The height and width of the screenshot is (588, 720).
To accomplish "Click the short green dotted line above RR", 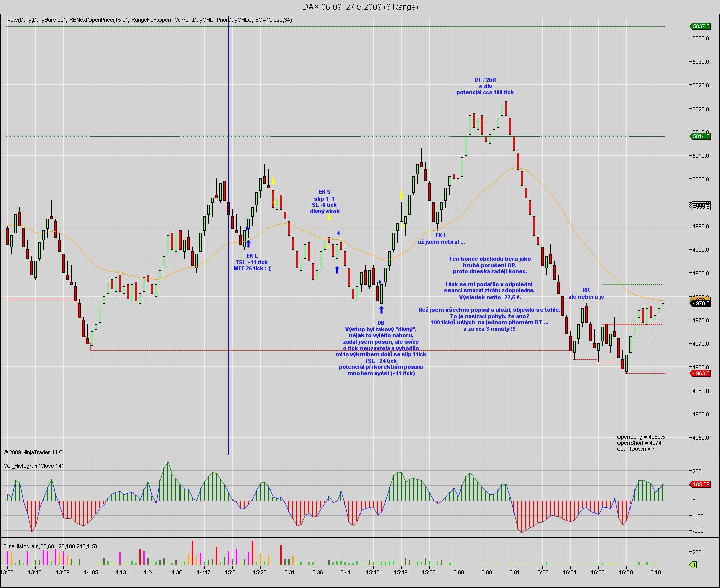I will 632,285.
